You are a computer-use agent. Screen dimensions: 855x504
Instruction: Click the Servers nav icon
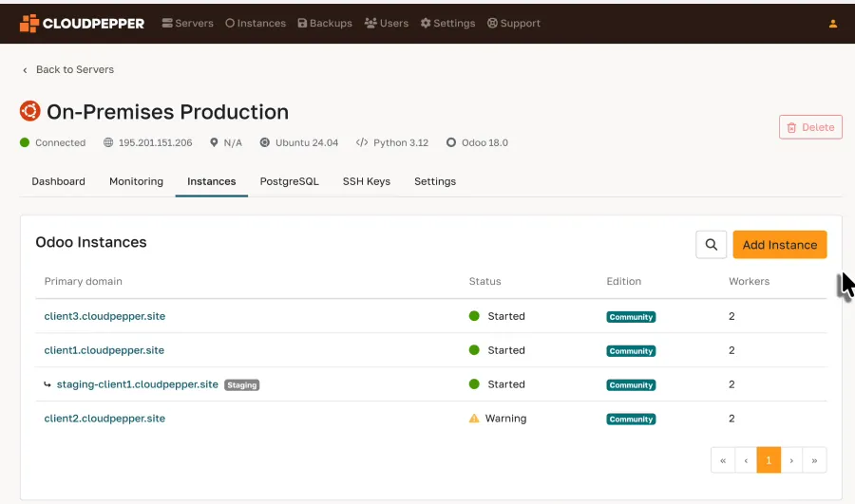(167, 23)
